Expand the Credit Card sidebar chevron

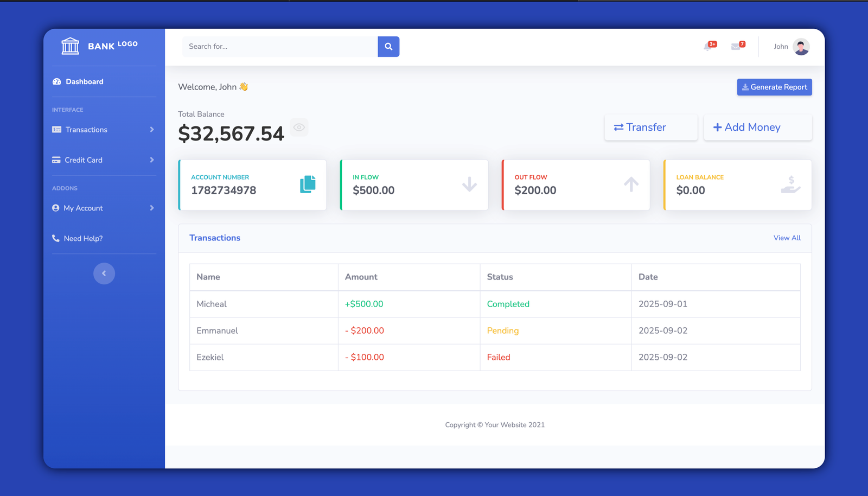click(152, 160)
